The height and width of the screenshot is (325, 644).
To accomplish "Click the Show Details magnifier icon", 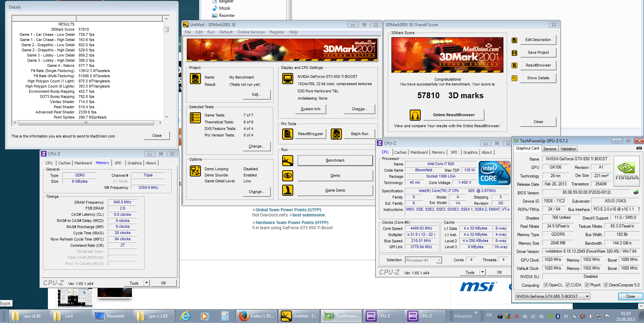I will pyautogui.click(x=514, y=78).
